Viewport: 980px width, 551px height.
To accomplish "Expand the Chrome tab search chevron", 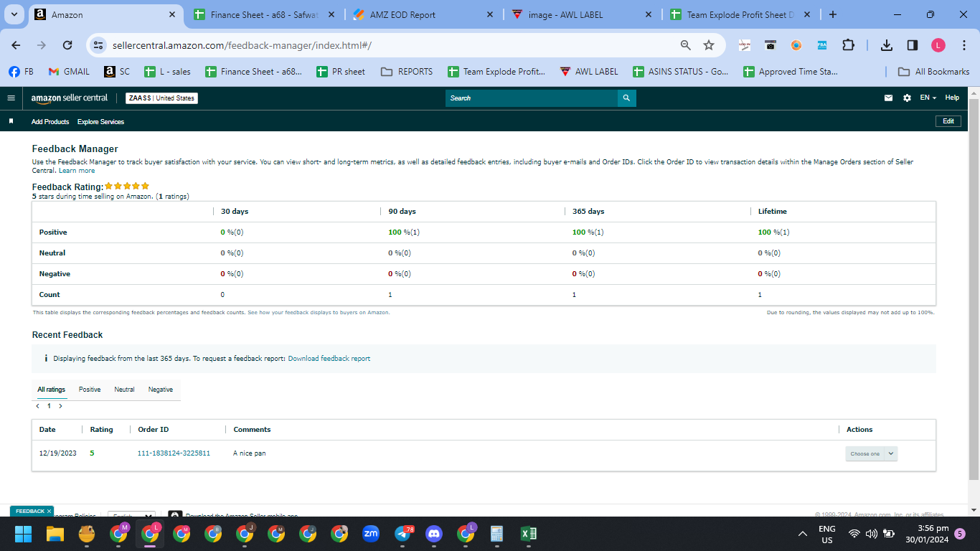I will (x=14, y=14).
